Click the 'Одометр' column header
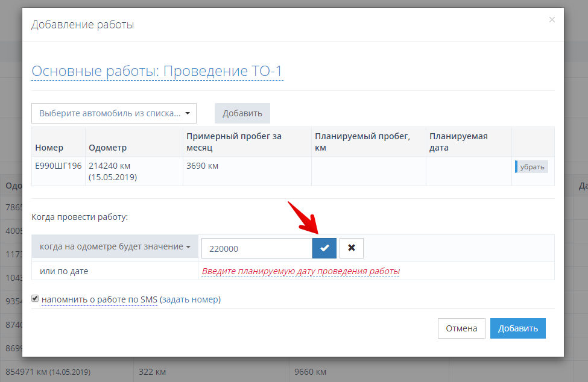This screenshot has width=588, height=382. (x=107, y=148)
